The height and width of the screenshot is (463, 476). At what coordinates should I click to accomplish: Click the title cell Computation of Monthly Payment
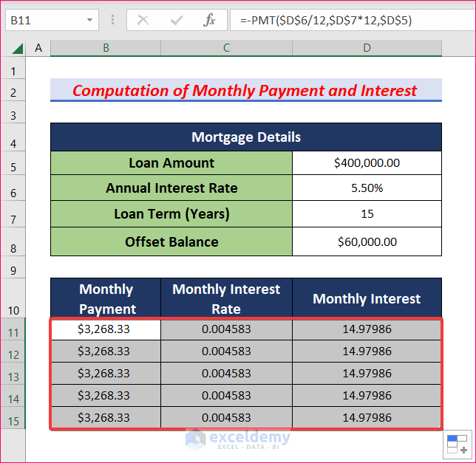point(246,90)
